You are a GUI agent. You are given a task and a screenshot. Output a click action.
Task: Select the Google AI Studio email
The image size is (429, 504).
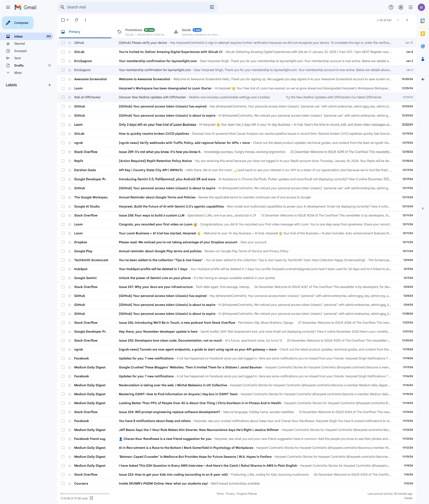point(63,206)
